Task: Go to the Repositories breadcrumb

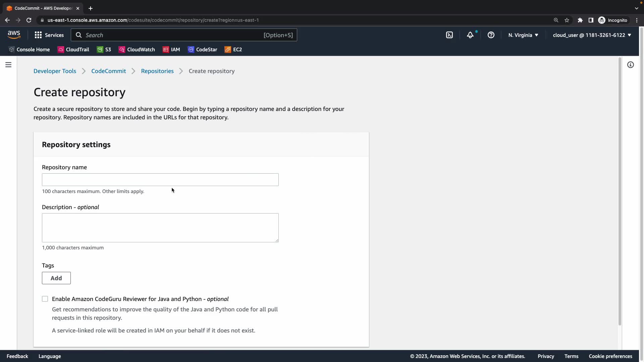Action: point(157,71)
